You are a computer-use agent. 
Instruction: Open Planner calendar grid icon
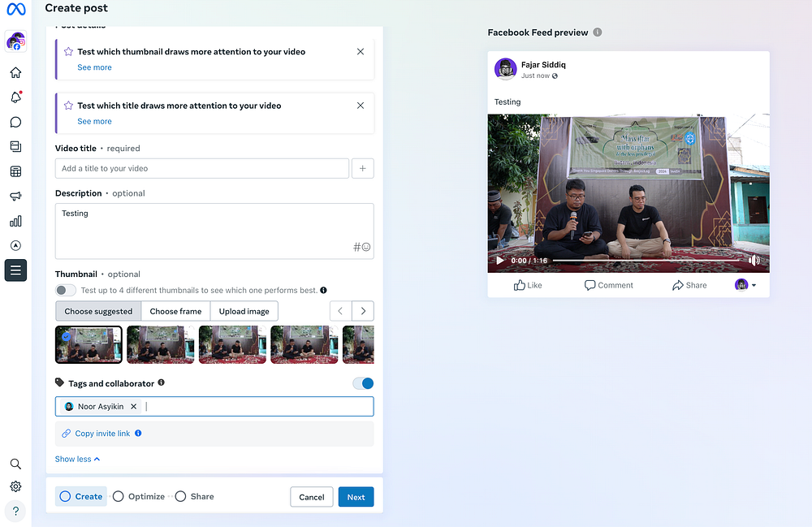pos(15,171)
